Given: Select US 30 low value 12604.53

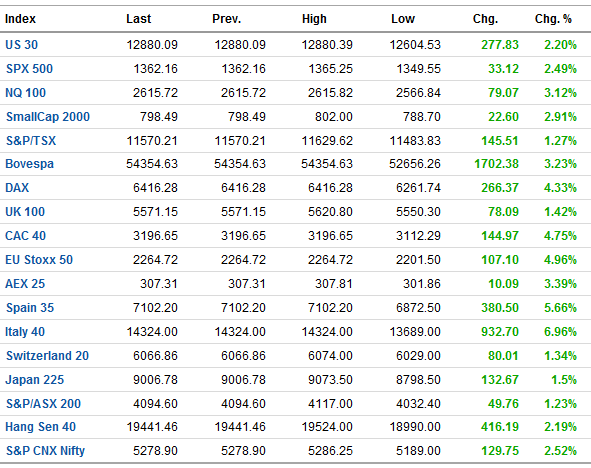Looking at the screenshot, I should point(415,45).
